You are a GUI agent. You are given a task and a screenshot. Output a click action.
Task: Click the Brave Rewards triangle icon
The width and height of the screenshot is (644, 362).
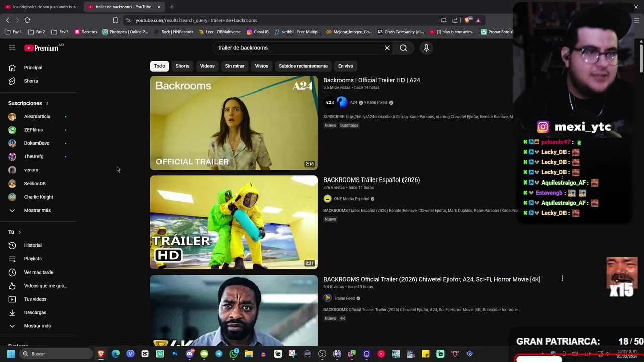[x=478, y=20]
